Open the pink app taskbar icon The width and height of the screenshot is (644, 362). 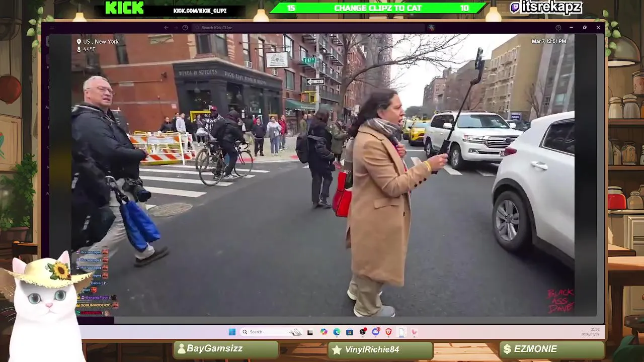(414, 332)
